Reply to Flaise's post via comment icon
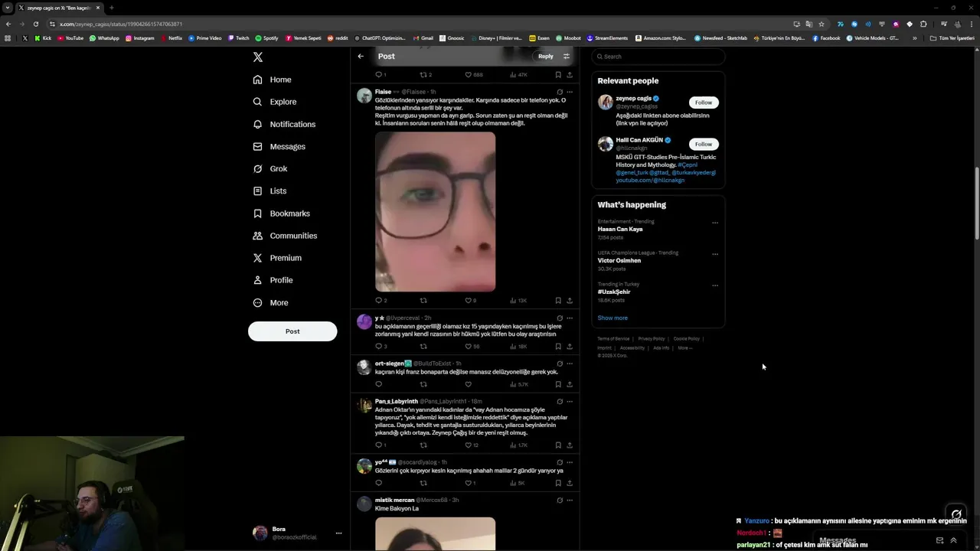The width and height of the screenshot is (980, 551). point(378,301)
